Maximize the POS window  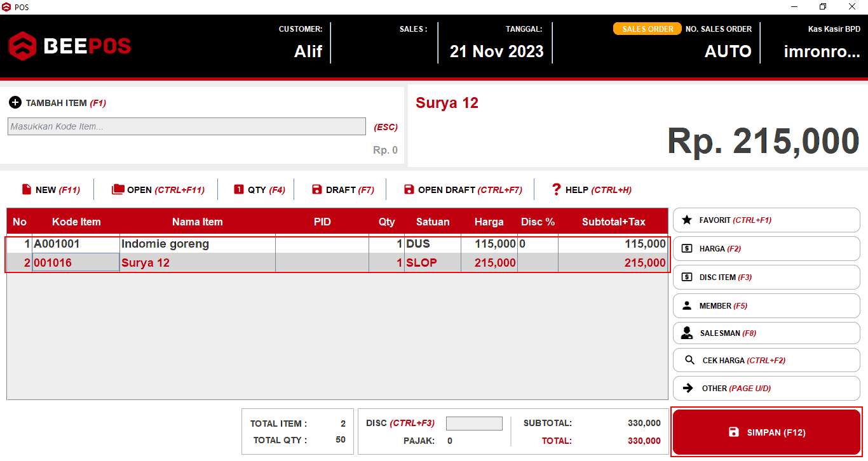[x=823, y=7]
